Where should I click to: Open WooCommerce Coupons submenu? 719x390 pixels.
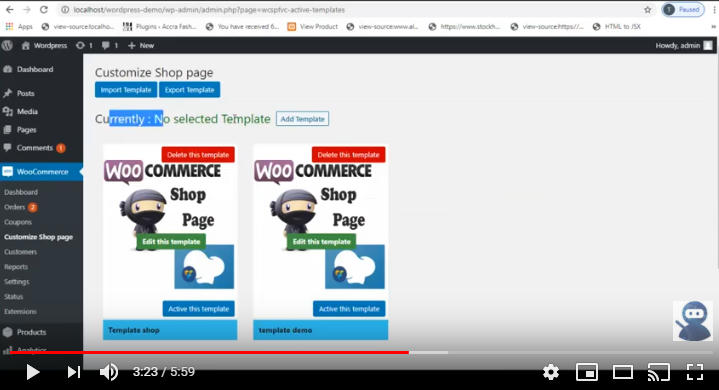click(18, 222)
